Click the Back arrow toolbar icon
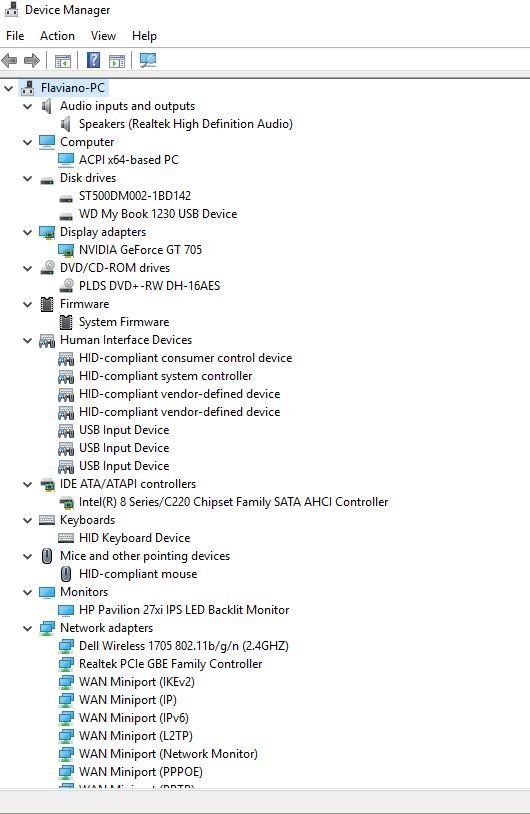530x814 pixels. (x=9, y=61)
